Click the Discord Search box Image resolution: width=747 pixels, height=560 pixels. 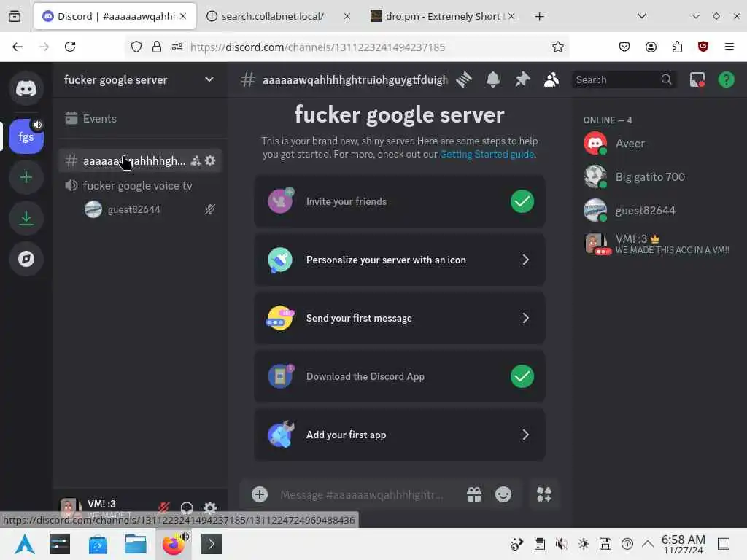pos(623,79)
